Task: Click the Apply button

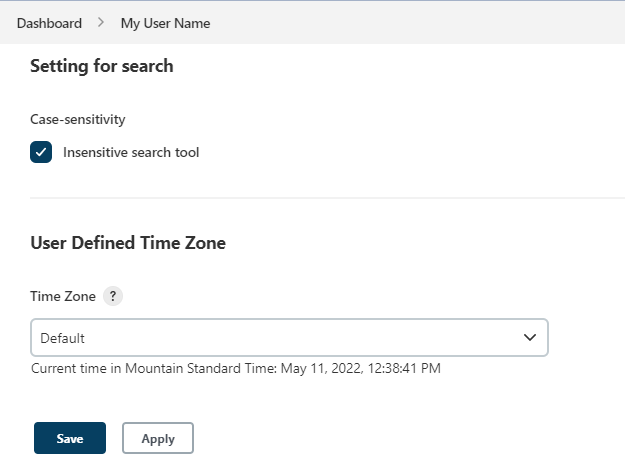Action: [x=158, y=438]
